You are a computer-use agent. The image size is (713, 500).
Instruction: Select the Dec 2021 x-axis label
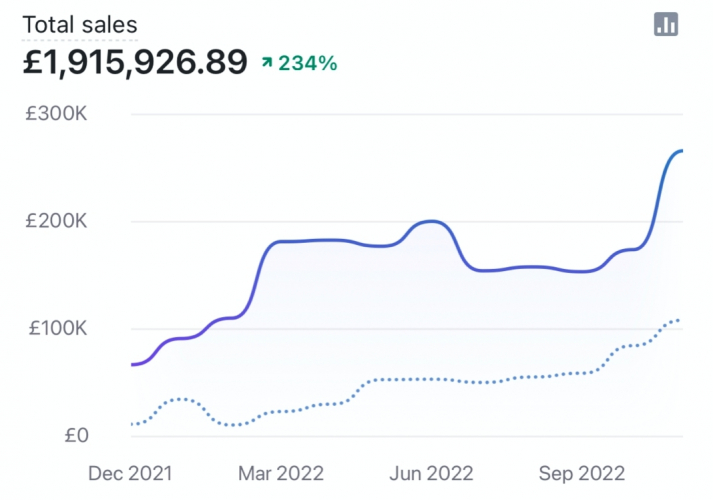[x=131, y=472]
